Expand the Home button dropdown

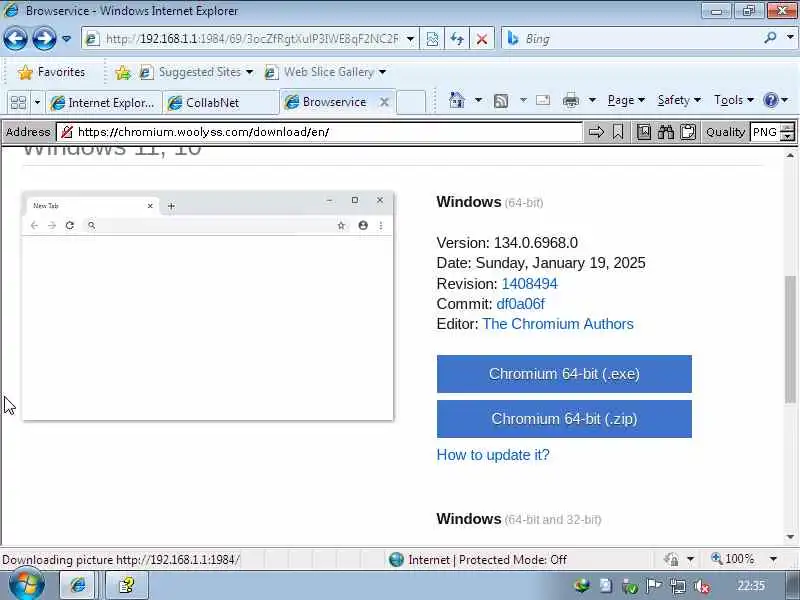pos(478,100)
